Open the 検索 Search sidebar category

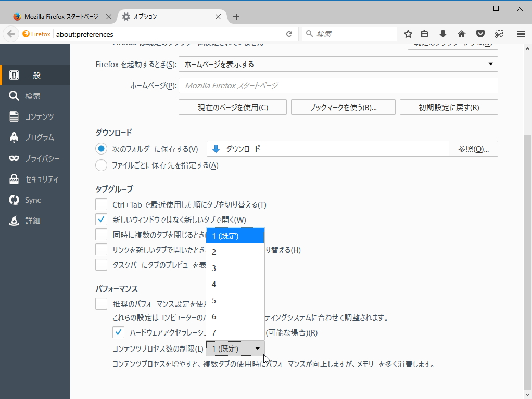(35, 96)
